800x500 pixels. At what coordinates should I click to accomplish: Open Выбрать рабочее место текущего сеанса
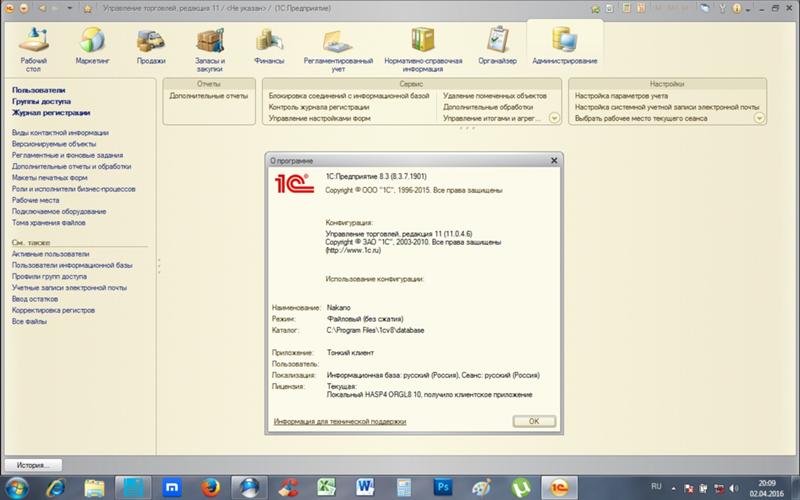click(x=641, y=118)
